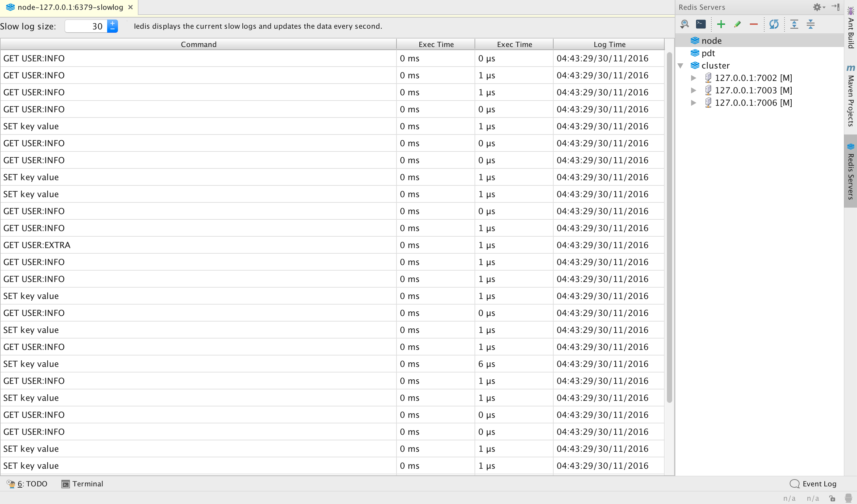Screen dimensions: 857x504
Task: Collapse the cluster tree node arrow
Action: pos(681,66)
